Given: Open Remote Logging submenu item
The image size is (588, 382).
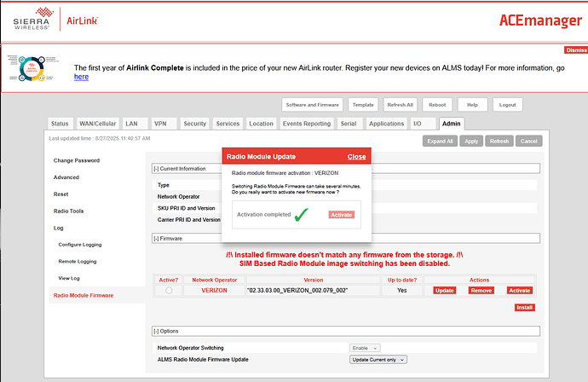Looking at the screenshot, I should (78, 262).
